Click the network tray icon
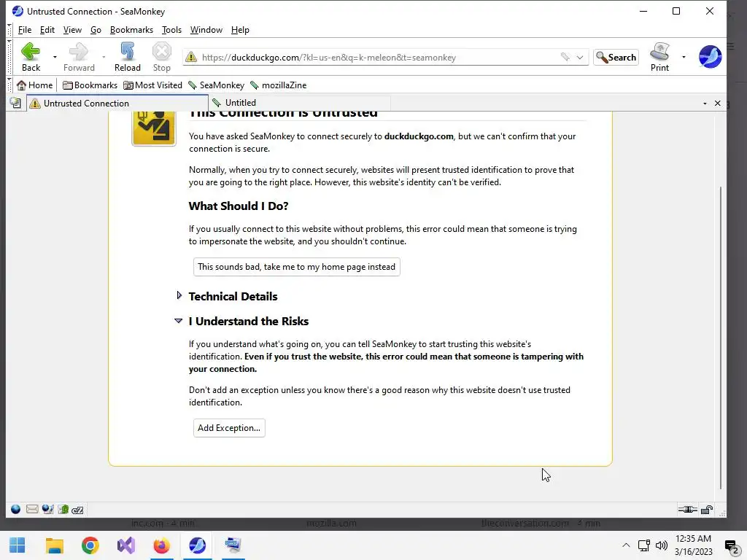 (x=643, y=545)
